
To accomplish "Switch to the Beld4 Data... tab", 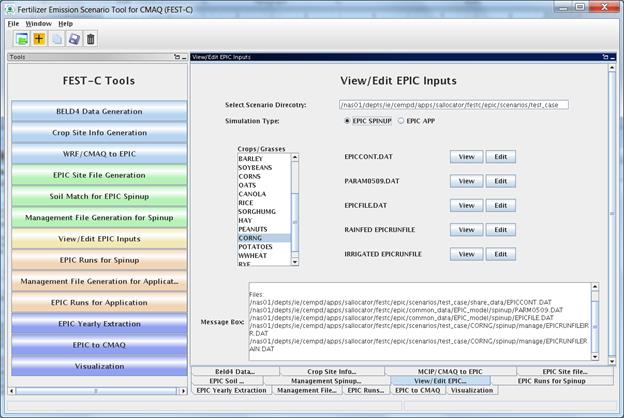I will 235,371.
